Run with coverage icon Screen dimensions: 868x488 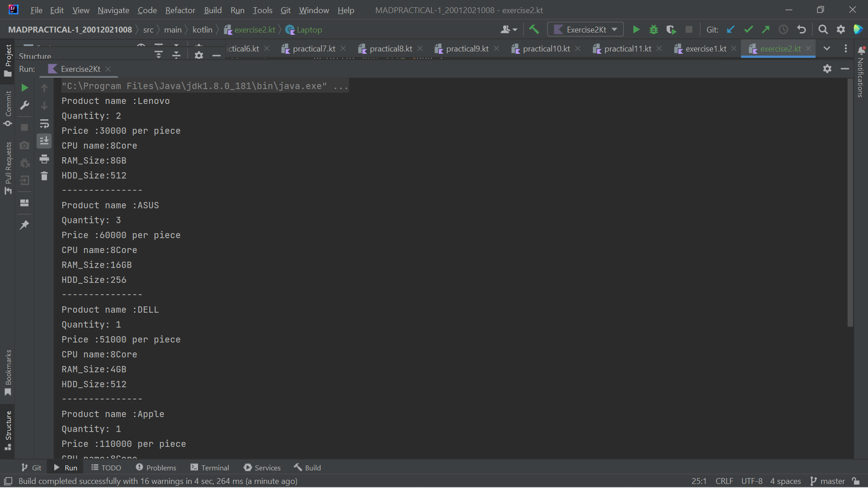pyautogui.click(x=671, y=30)
